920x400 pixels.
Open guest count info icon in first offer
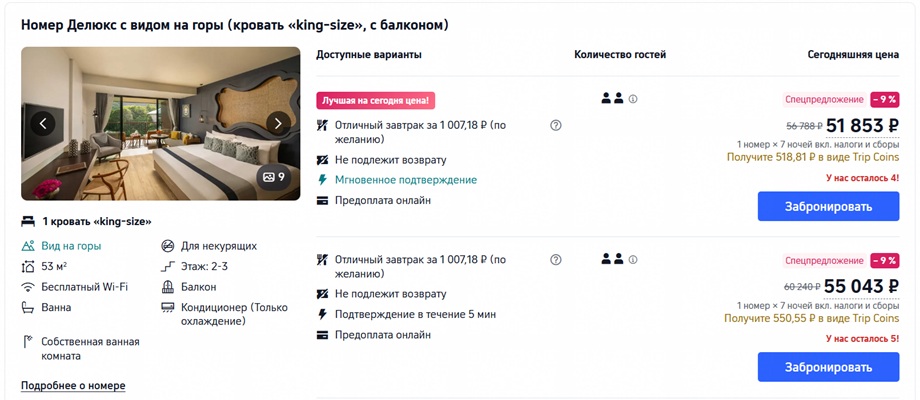pos(632,99)
